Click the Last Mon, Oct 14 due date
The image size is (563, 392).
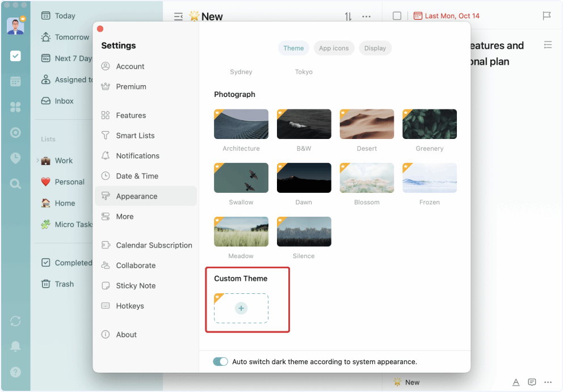point(452,16)
